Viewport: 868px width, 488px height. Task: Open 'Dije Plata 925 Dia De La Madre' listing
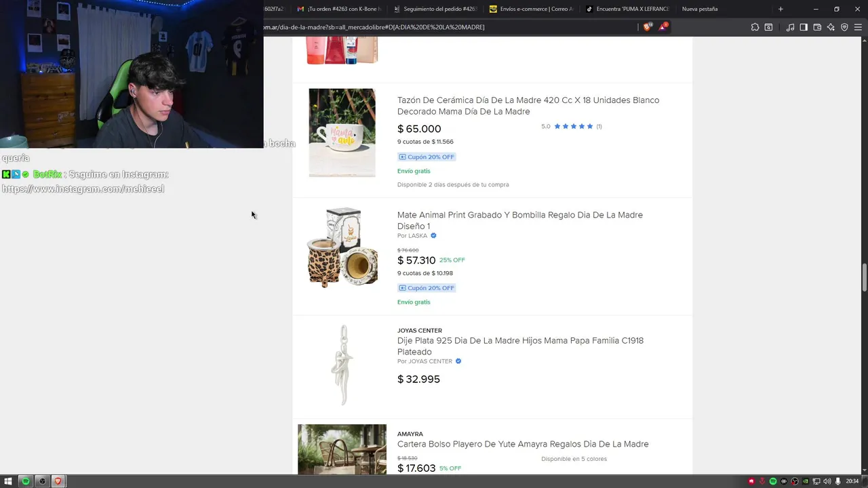520,346
